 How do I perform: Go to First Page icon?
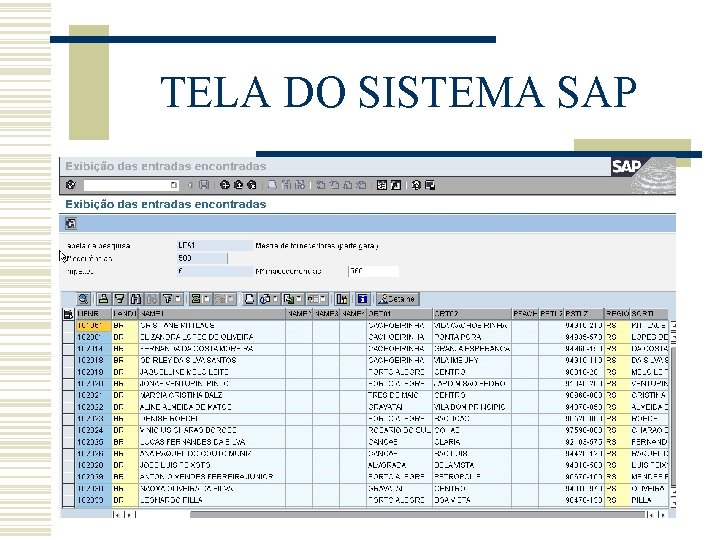[x=321, y=185]
